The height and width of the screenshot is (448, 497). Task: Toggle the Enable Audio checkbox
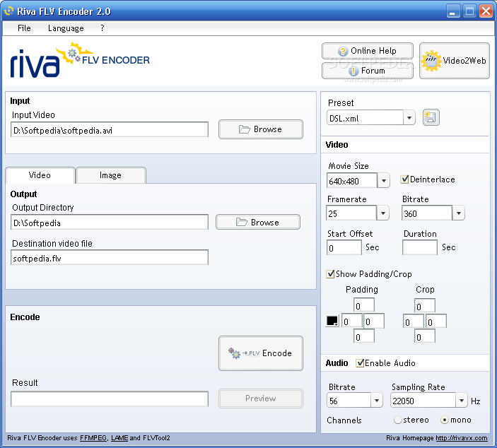(359, 362)
